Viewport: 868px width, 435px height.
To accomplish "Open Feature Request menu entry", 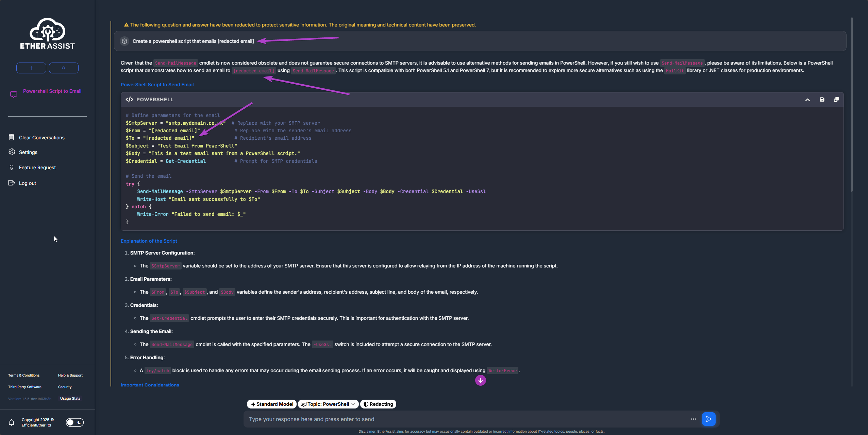I will (x=37, y=168).
